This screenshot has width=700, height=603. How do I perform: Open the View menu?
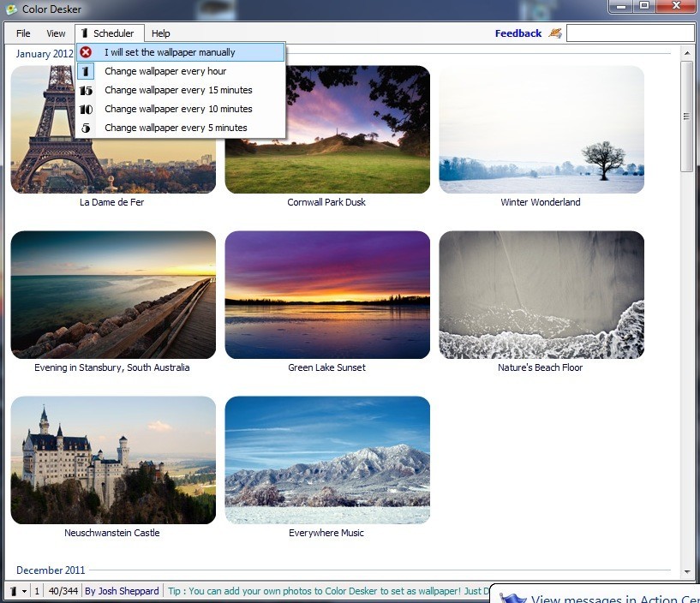[x=57, y=33]
